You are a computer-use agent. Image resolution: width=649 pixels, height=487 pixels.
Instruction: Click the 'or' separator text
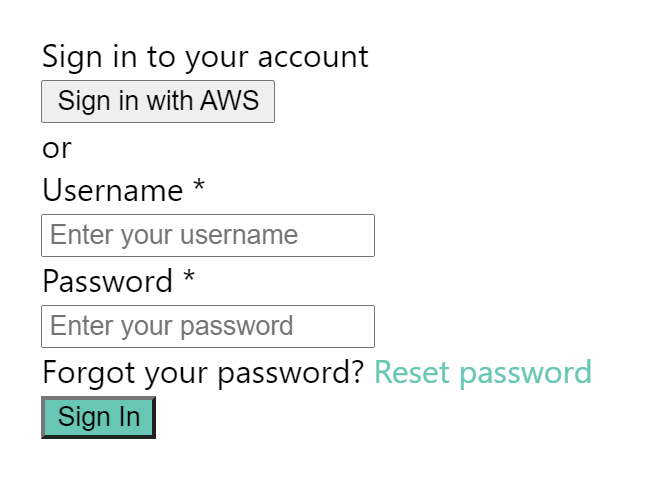(x=57, y=149)
